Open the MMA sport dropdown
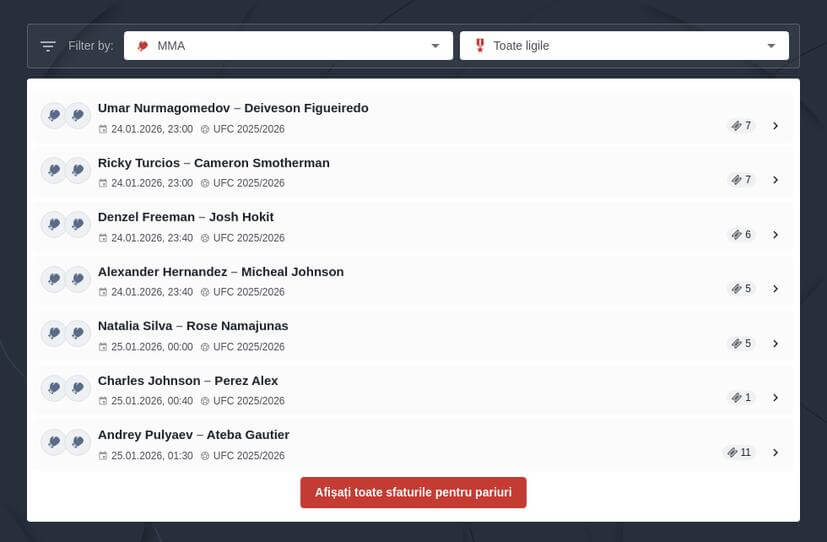Viewport: 827px width, 542px height. (288, 46)
